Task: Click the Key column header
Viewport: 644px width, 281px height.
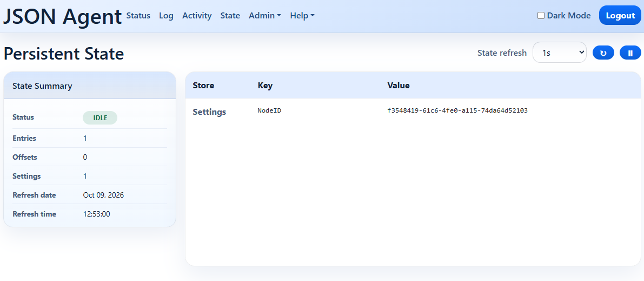Action: [x=265, y=86]
